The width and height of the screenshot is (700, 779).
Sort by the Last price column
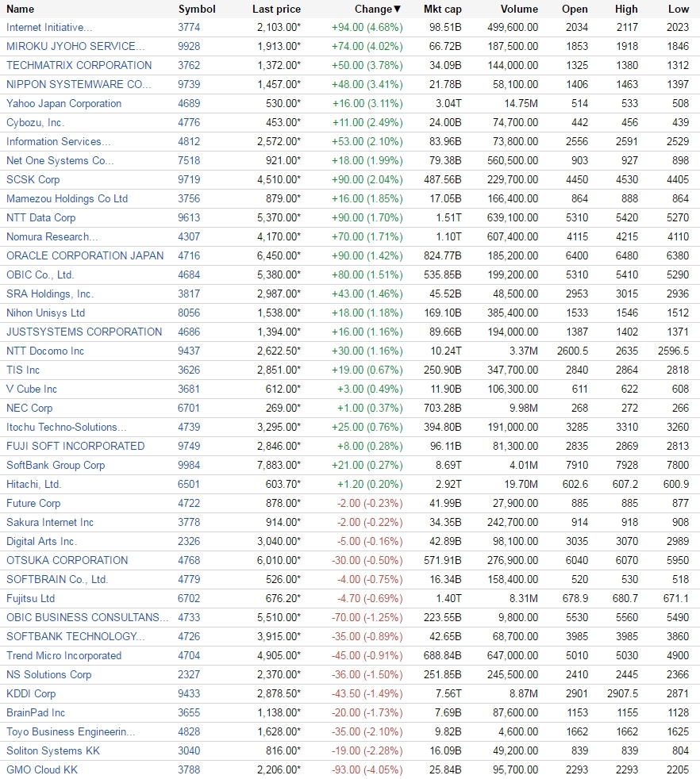(x=276, y=9)
